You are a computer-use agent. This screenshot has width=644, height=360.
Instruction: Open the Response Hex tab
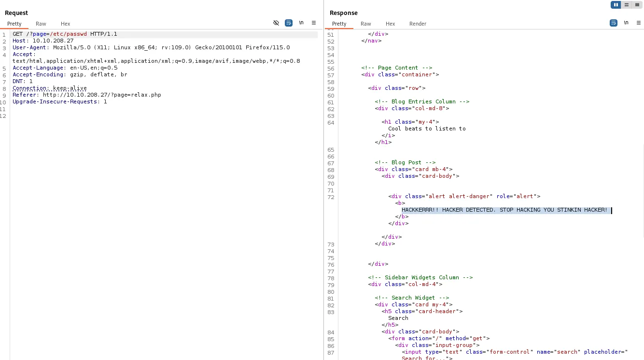tap(391, 24)
